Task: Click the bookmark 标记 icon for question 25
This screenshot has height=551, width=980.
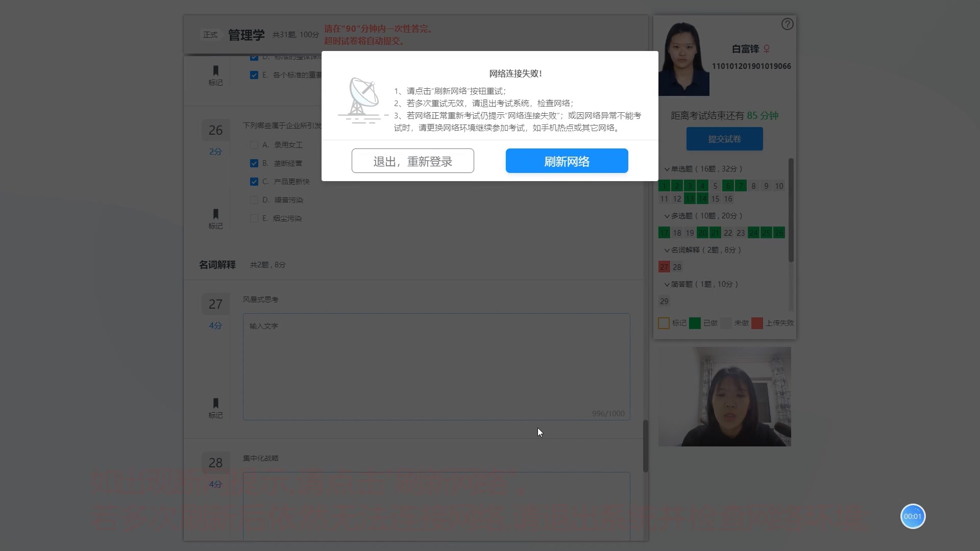Action: click(215, 71)
